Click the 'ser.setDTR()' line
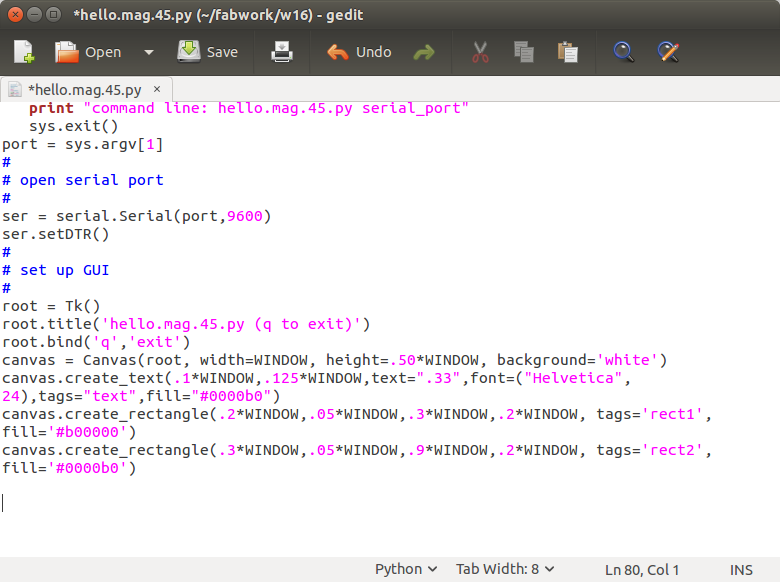Screen dimensions: 780x582 coord(56,234)
